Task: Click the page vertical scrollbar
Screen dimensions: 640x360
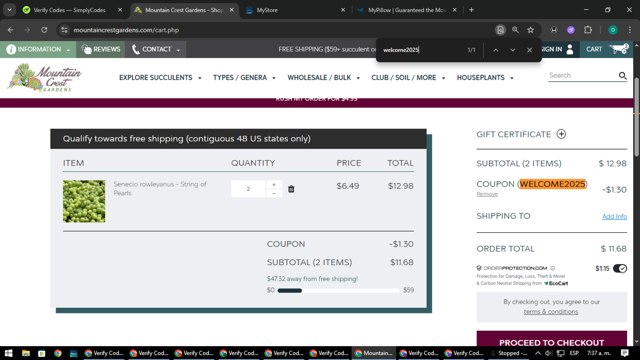Action: tap(636, 116)
